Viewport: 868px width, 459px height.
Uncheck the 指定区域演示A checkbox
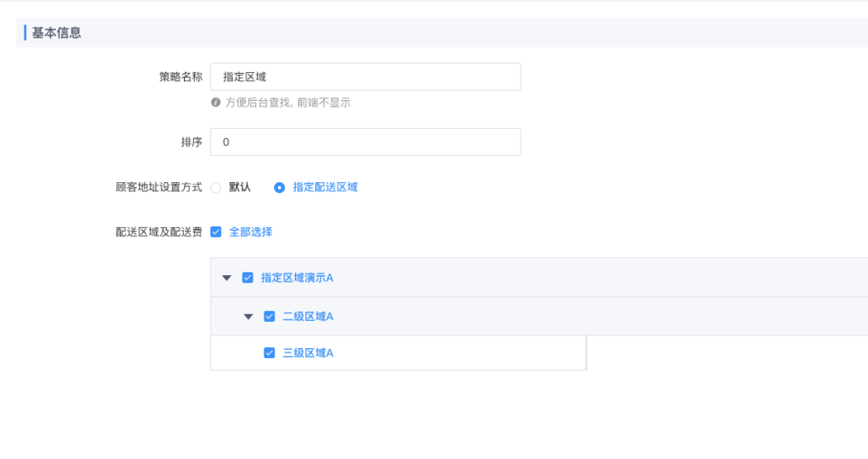[248, 278]
